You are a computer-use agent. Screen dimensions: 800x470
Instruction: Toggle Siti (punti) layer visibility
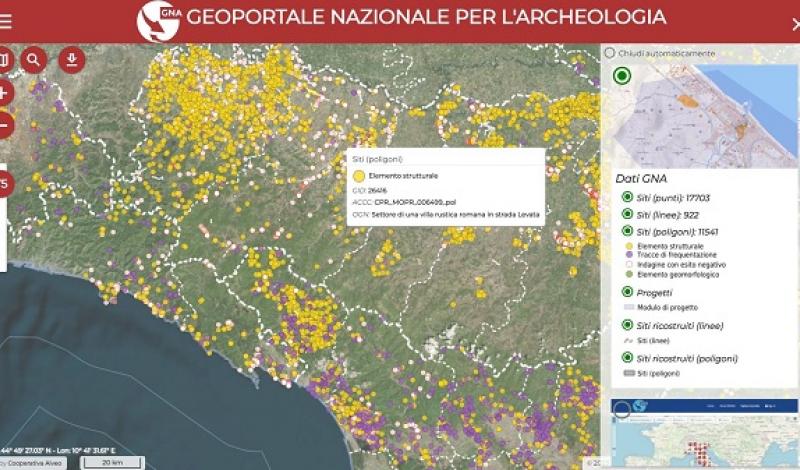tap(627, 197)
